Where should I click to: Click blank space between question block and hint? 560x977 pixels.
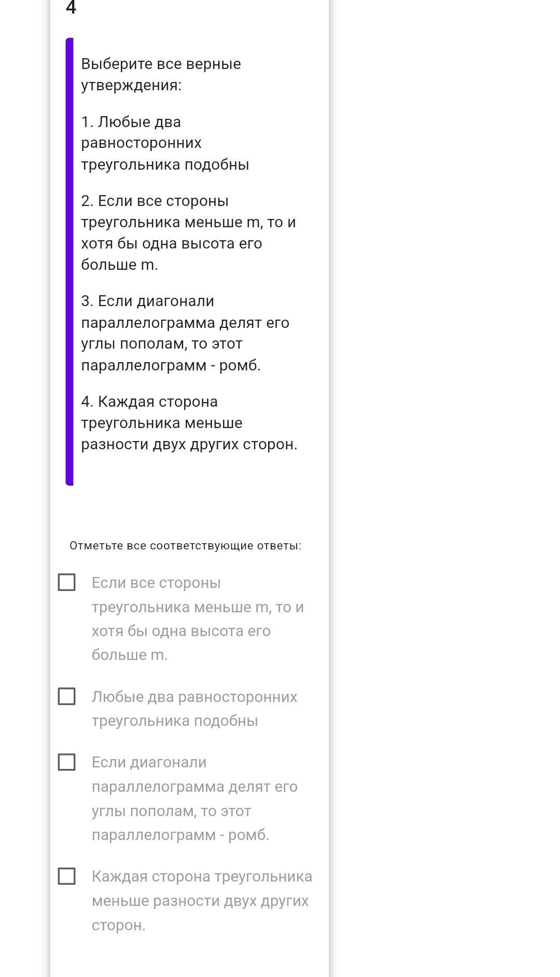click(190, 511)
